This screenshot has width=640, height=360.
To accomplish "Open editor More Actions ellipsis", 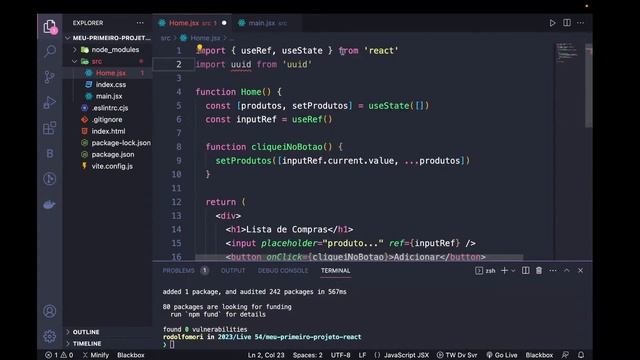I will (580, 23).
